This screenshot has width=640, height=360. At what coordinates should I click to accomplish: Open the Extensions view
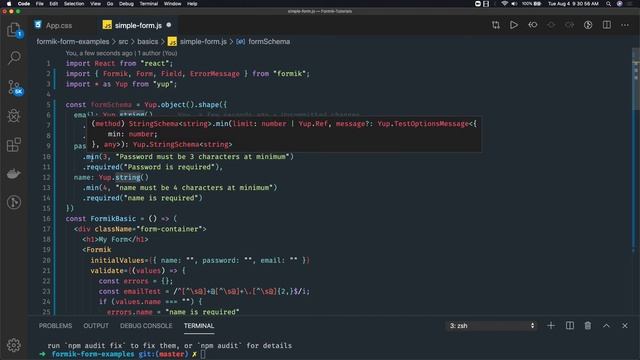(x=14, y=144)
